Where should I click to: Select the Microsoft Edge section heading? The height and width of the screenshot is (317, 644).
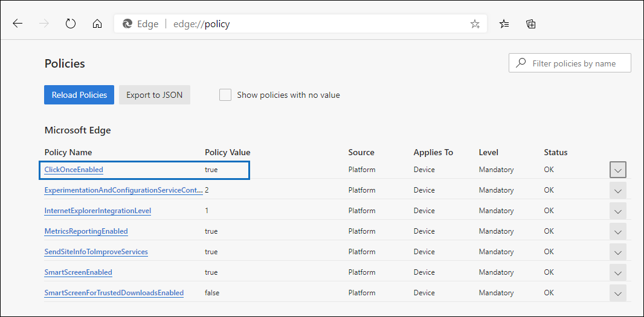pyautogui.click(x=77, y=130)
